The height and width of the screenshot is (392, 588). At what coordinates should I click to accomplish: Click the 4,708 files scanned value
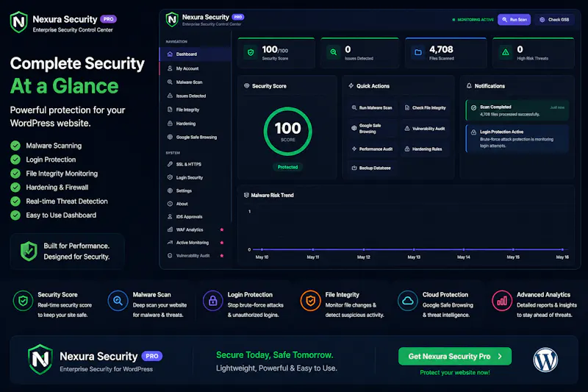[x=441, y=49]
